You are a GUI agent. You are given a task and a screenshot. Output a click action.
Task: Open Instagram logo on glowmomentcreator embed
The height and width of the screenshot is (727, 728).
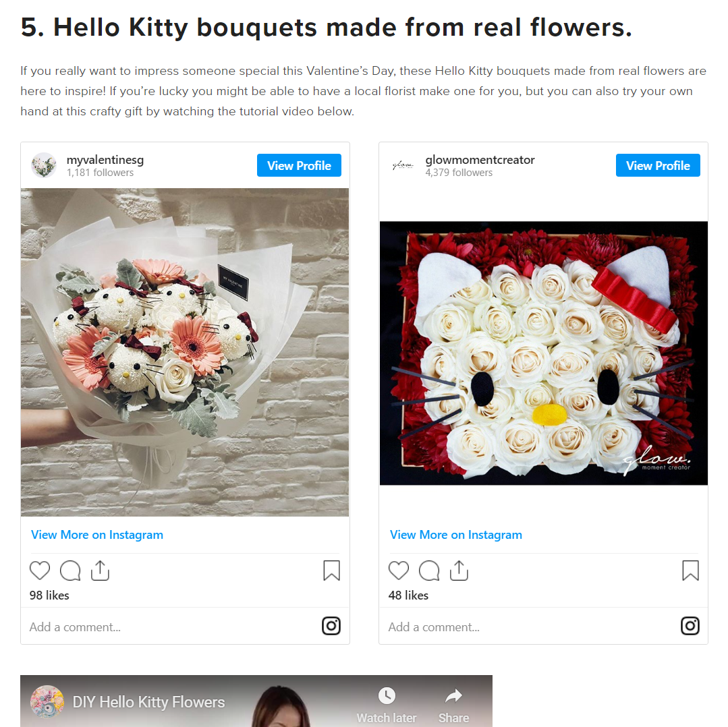690,626
